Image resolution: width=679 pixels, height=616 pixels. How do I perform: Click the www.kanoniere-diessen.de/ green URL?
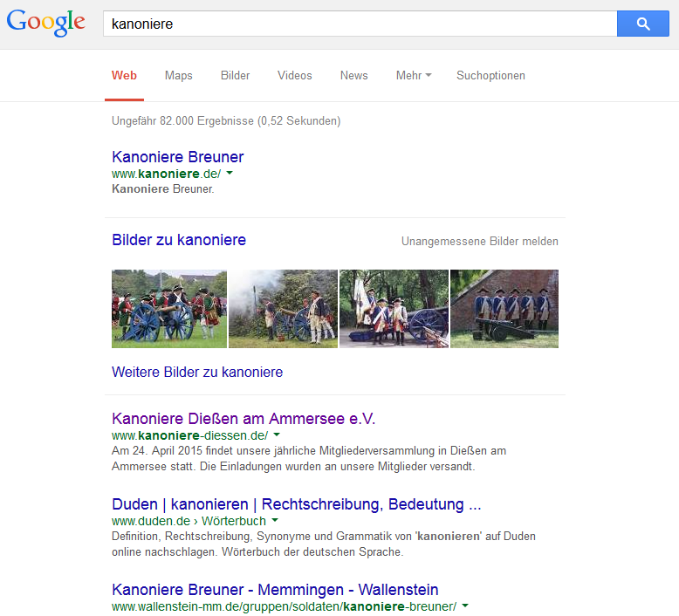(x=189, y=435)
